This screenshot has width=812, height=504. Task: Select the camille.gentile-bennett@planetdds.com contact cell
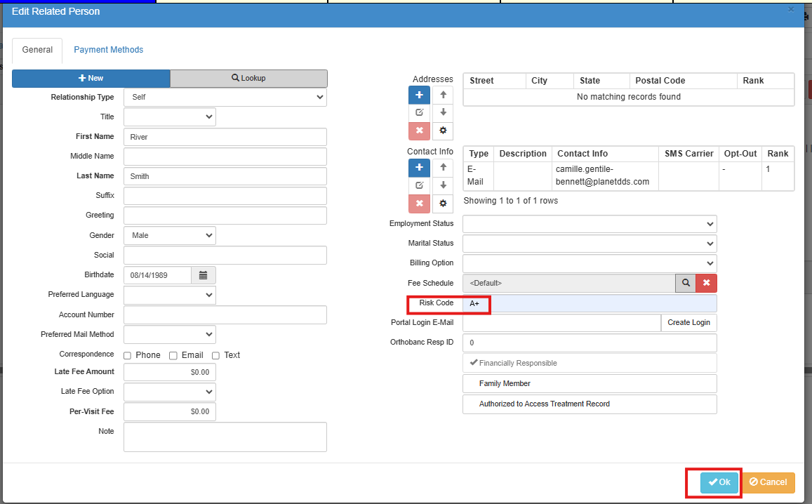605,175
